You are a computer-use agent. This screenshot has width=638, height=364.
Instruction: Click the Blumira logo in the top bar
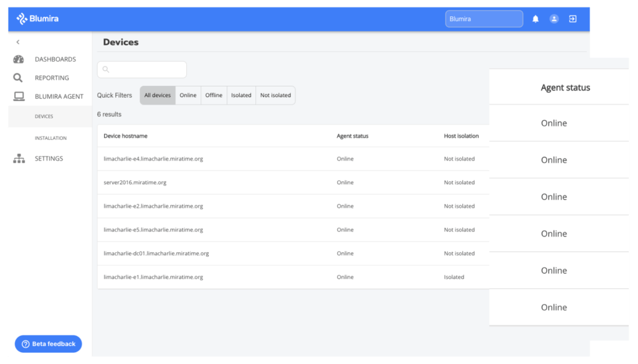coord(37,18)
